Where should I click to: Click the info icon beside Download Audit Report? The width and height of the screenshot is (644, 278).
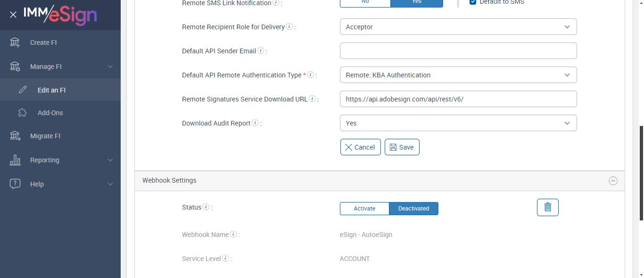255,123
